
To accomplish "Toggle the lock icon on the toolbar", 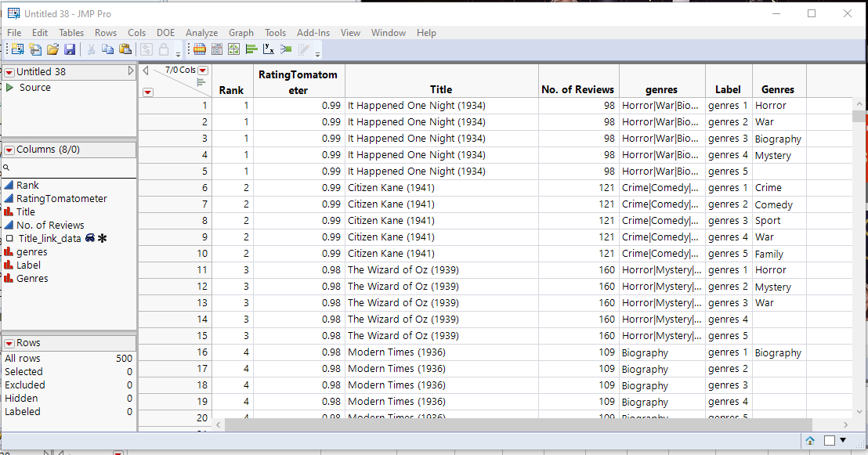I will click(x=164, y=49).
